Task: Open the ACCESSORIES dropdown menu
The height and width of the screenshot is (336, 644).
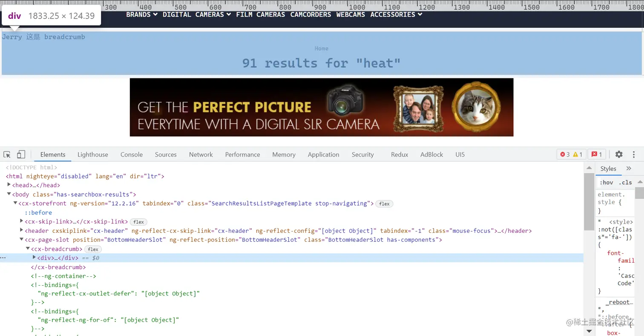Action: [x=396, y=14]
